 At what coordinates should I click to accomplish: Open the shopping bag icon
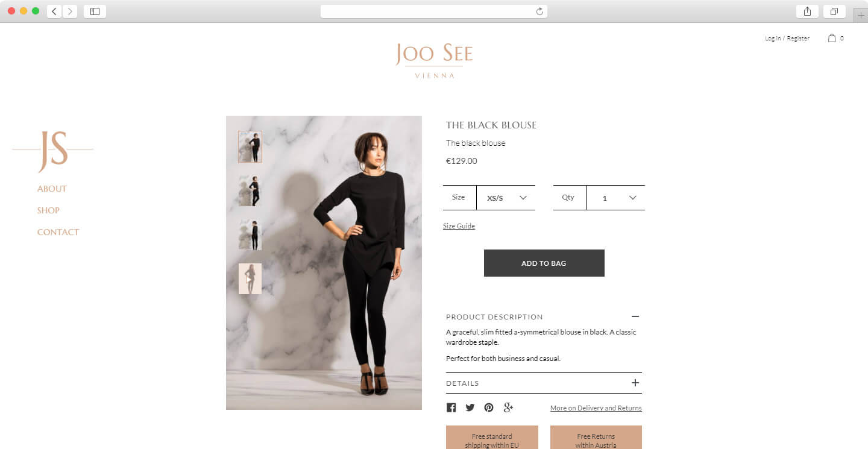[832, 38]
